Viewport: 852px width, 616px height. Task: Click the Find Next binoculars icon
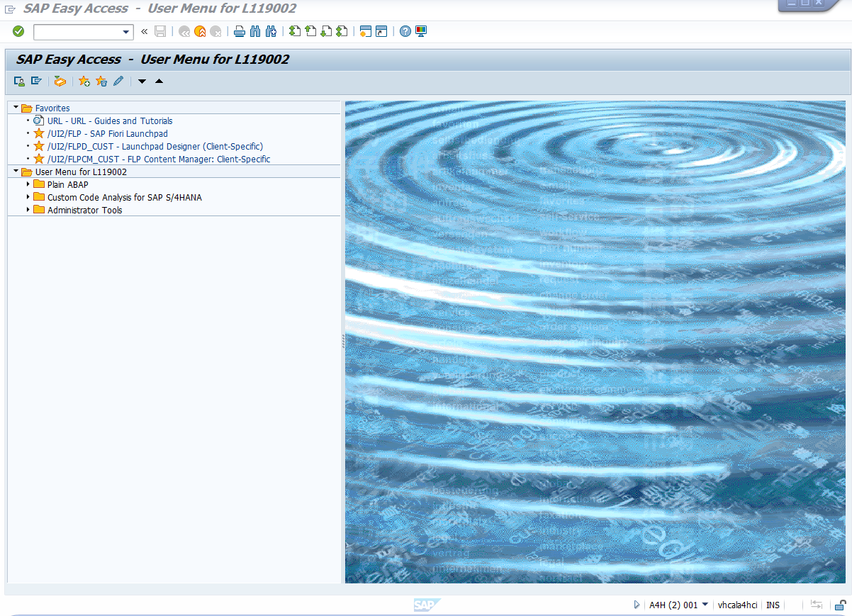271,31
